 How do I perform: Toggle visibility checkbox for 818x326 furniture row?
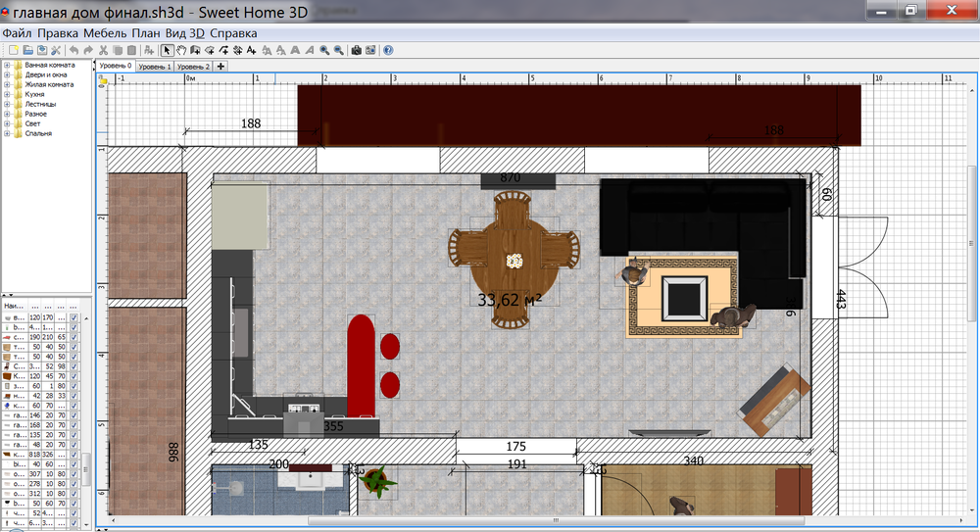(74, 455)
